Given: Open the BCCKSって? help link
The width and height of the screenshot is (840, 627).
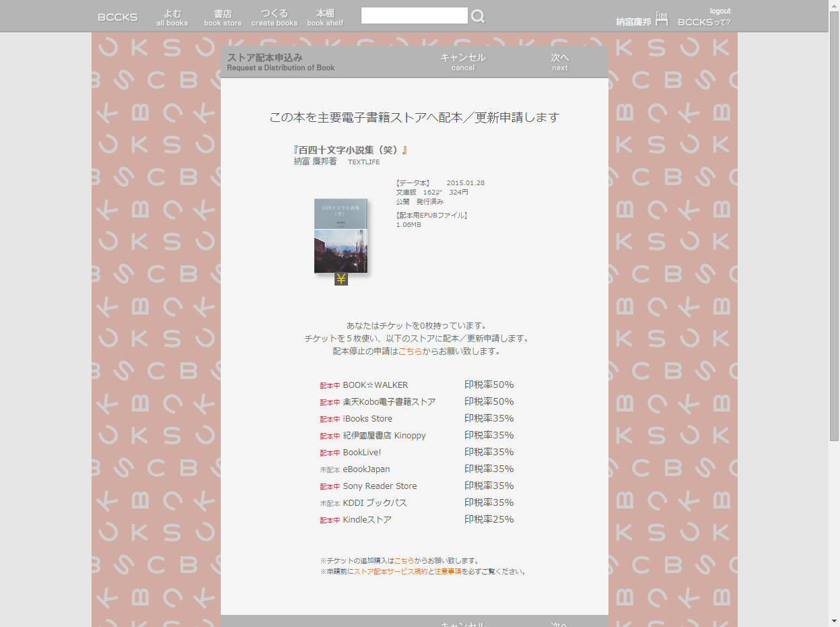Looking at the screenshot, I should (x=704, y=22).
